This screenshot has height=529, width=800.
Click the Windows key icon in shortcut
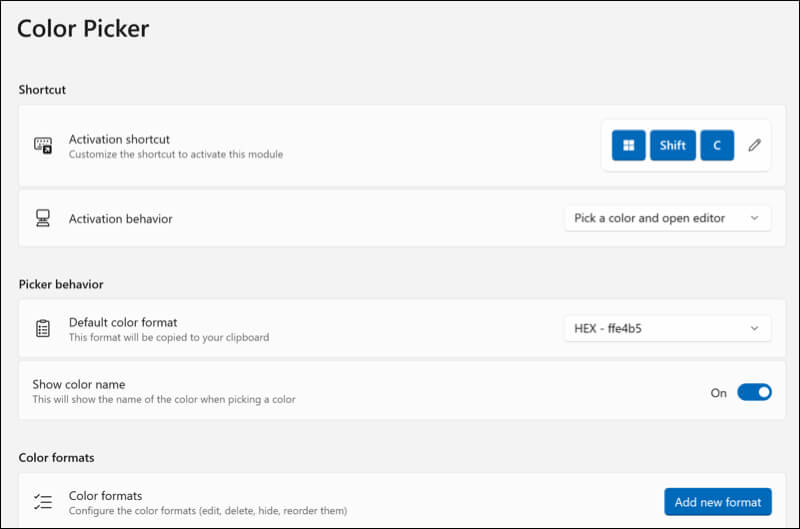pyautogui.click(x=628, y=145)
